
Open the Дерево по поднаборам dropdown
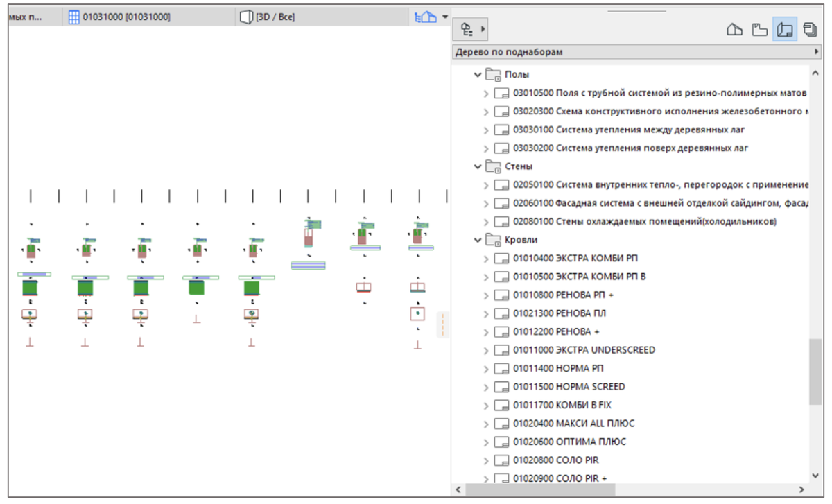coord(636,52)
